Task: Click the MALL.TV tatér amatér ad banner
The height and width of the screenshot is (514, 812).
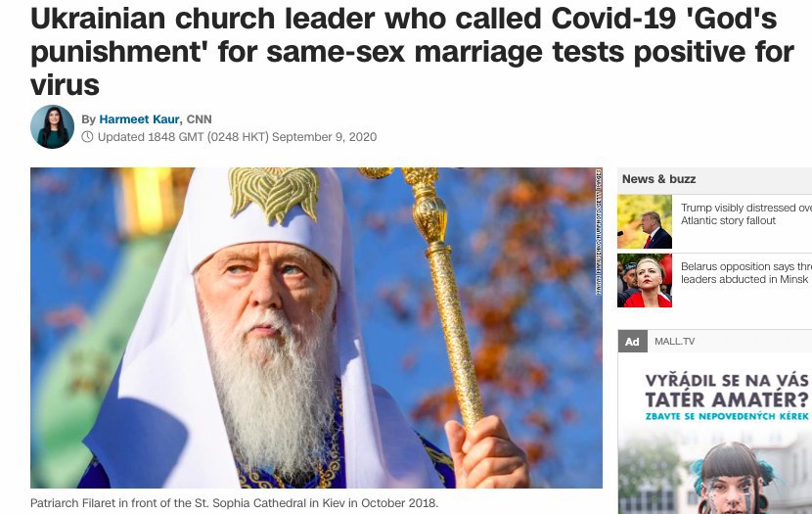Action: (715, 434)
